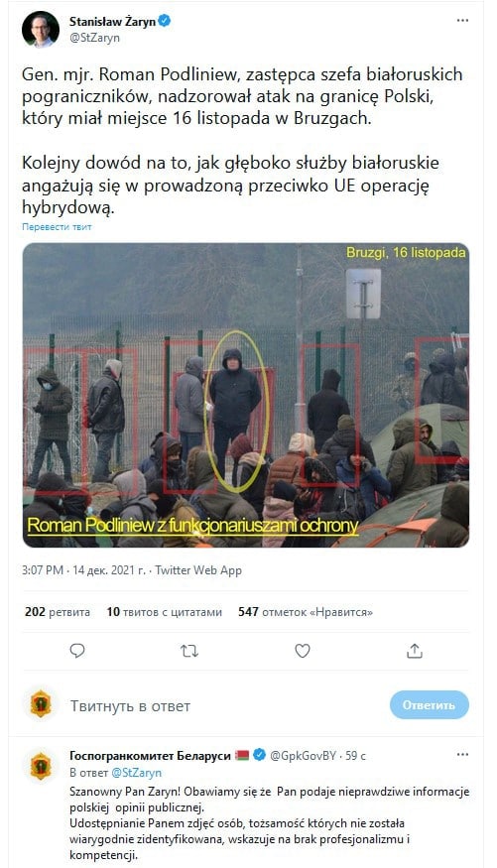Click the Твитнуть в ответ field

[x=130, y=706]
